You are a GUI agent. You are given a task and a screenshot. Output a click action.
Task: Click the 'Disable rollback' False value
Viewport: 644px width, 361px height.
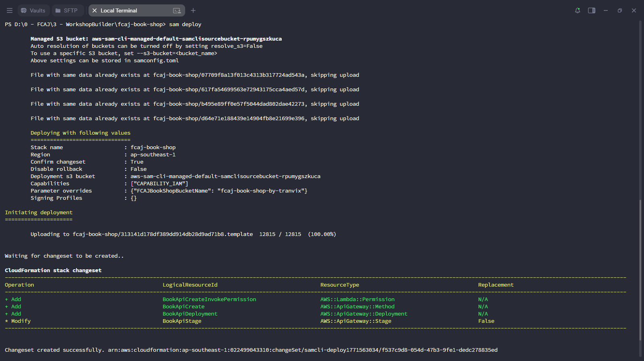pyautogui.click(x=138, y=169)
